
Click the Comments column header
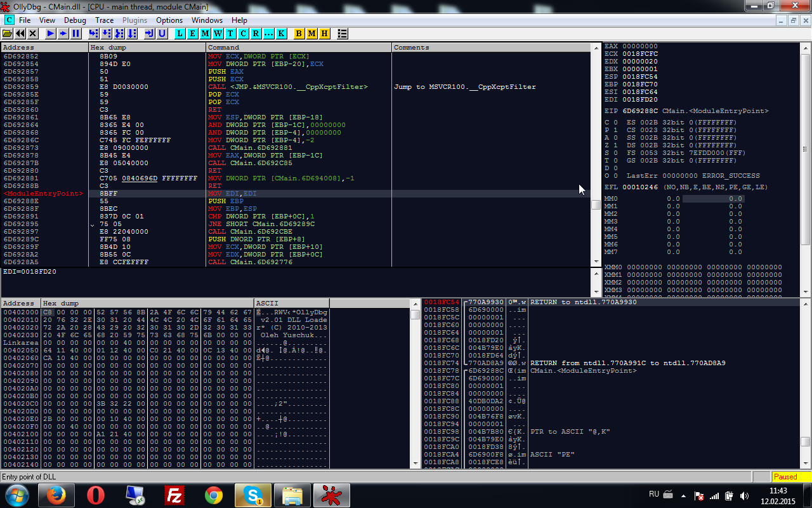[x=491, y=48]
